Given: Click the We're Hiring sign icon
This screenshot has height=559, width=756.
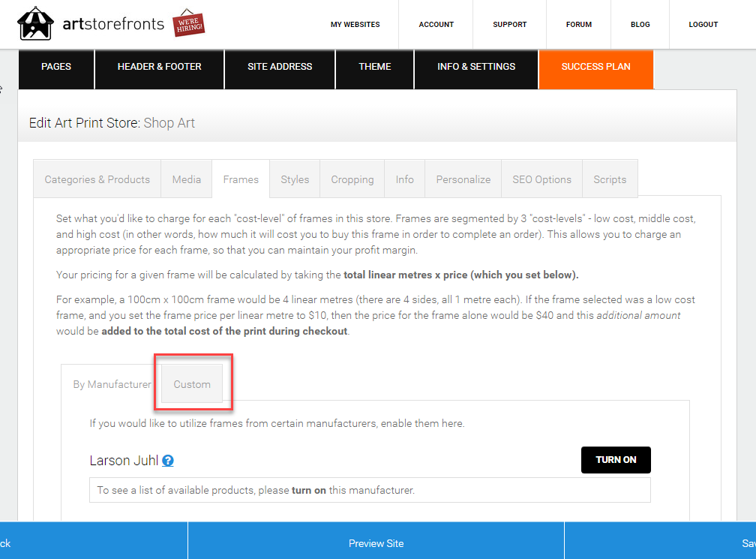Looking at the screenshot, I should 189,23.
